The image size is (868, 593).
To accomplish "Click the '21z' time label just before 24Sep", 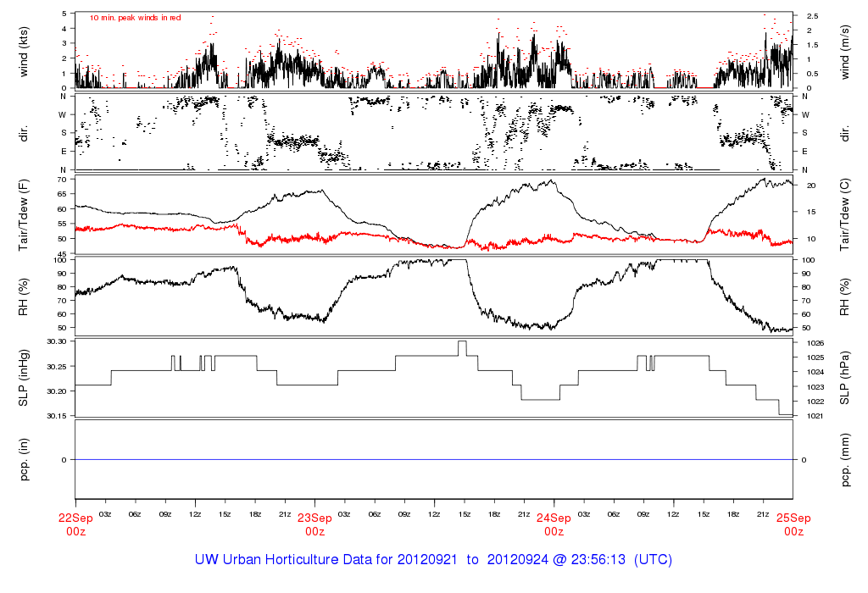I will tap(524, 514).
